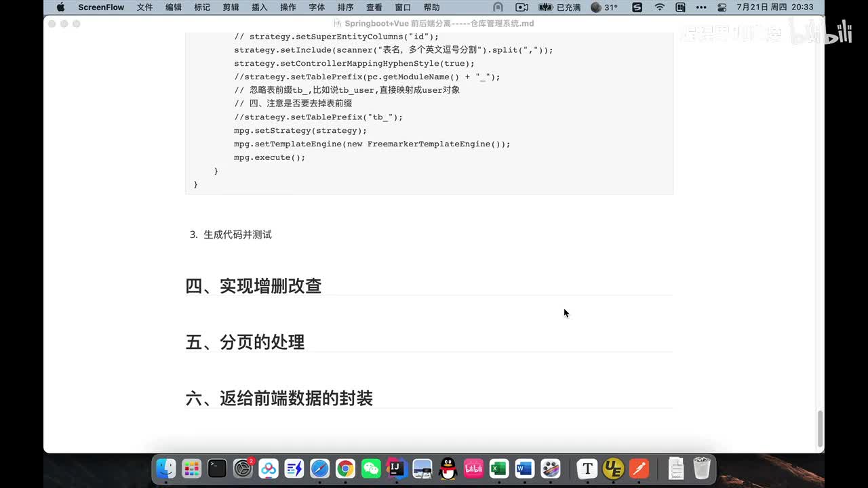Click the heading 六、返给前端数据的封装
Screen dimensions: 868x488
pos(279,398)
